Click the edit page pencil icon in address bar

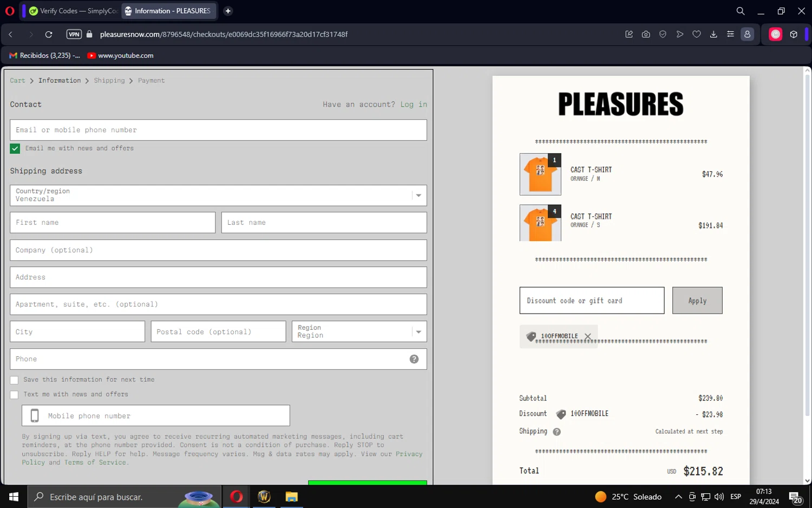(x=629, y=34)
